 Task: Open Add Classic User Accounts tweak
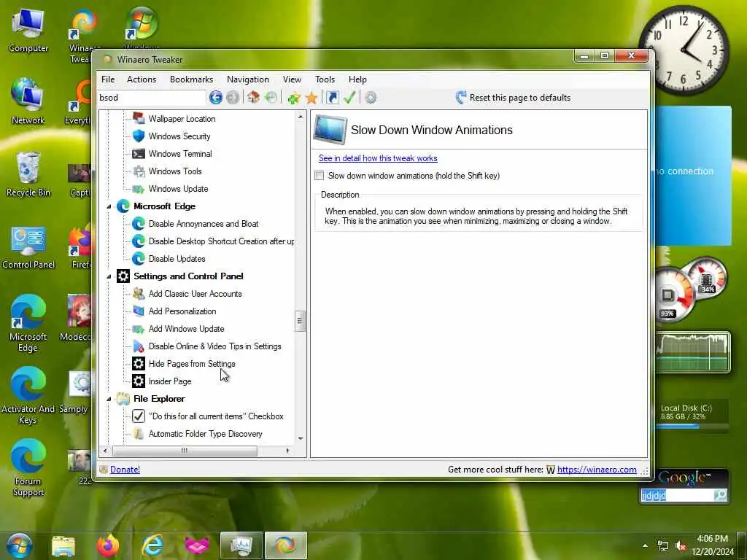pos(195,294)
